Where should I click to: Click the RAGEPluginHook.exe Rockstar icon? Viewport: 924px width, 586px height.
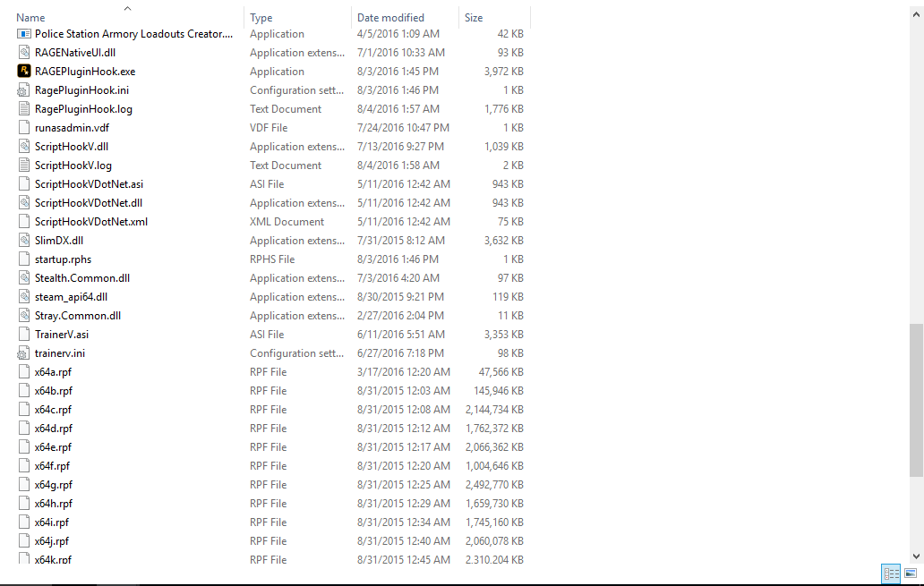pyautogui.click(x=23, y=72)
